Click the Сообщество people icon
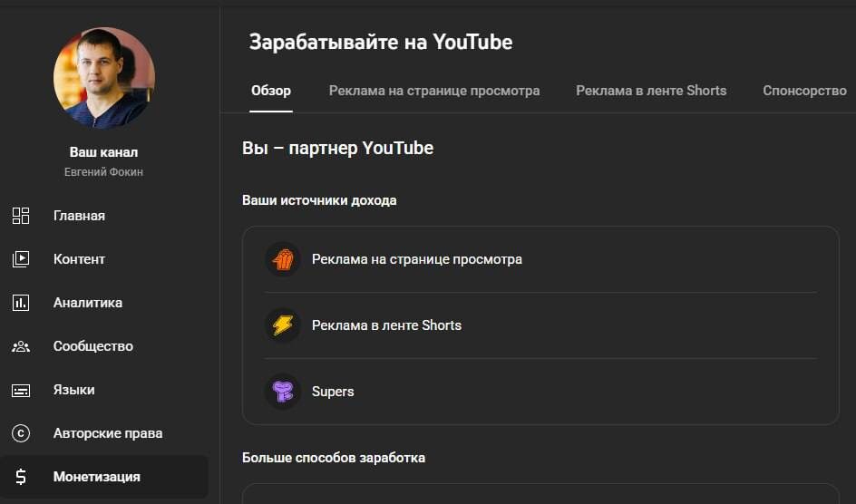The image size is (856, 504). 21,346
